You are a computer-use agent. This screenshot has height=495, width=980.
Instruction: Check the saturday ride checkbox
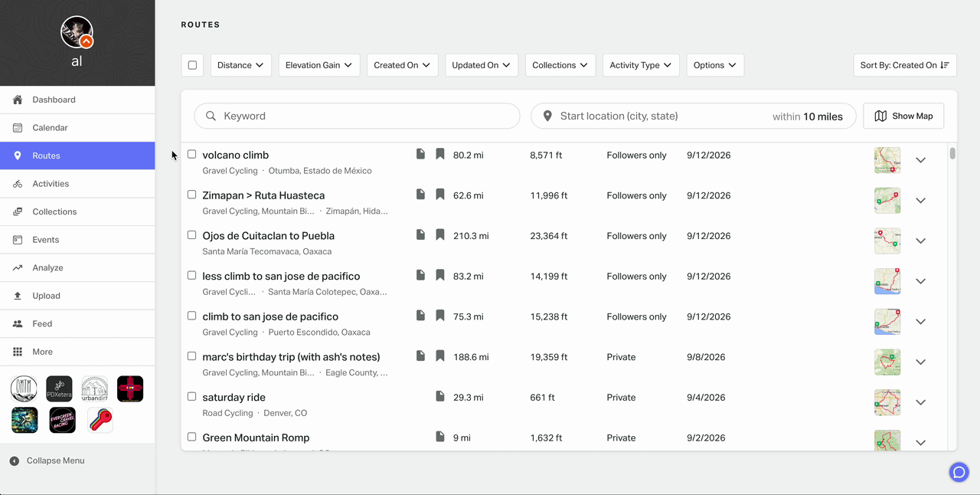(x=192, y=396)
